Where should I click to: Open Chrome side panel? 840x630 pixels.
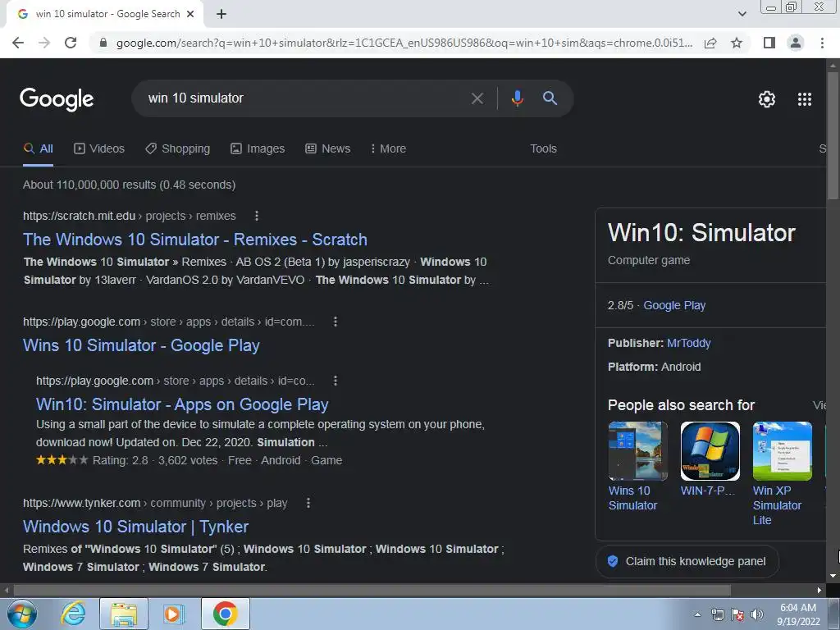pos(769,43)
